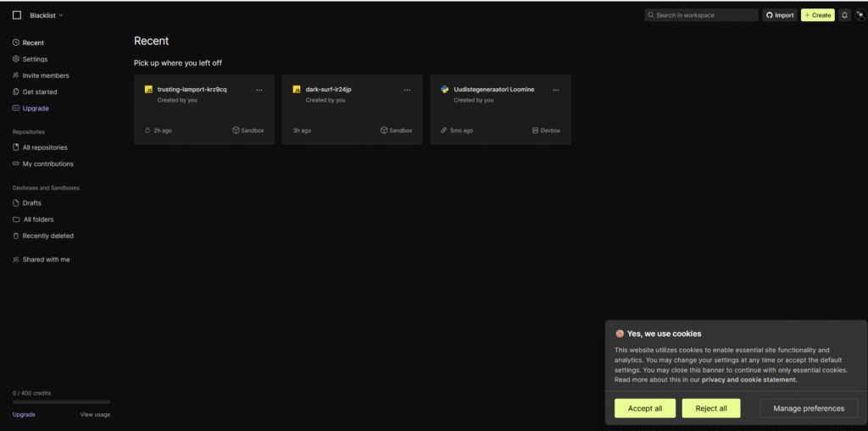Open more options for dark-surf-lr24jp

pos(408,89)
